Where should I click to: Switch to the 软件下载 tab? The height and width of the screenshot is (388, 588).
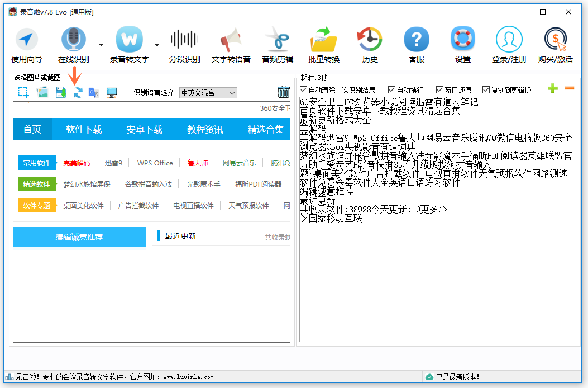[x=83, y=129]
